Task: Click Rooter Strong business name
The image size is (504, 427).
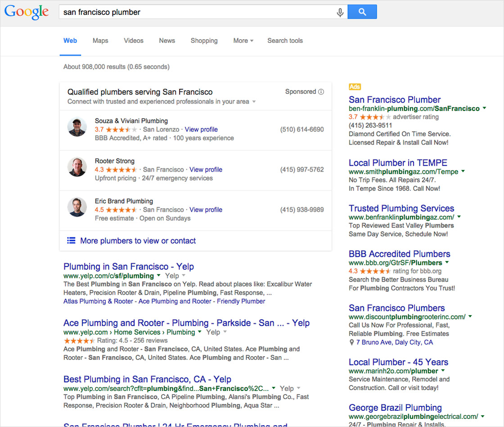Action: click(x=115, y=161)
